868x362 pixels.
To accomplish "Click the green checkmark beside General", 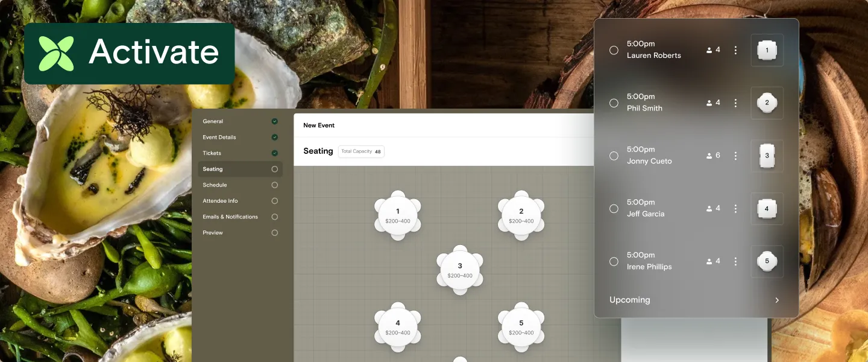I will [x=275, y=121].
